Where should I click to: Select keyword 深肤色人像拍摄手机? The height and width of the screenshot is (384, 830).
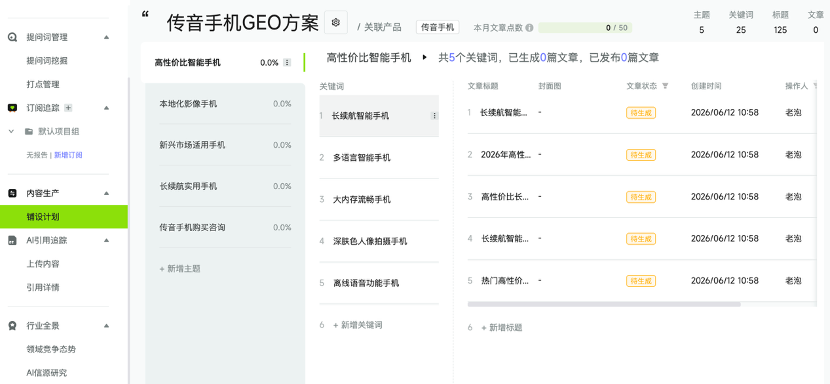(379, 241)
